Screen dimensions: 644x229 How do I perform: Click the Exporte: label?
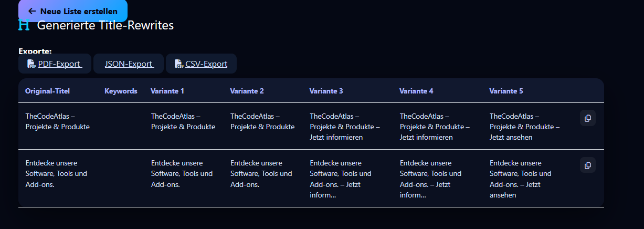tap(35, 51)
